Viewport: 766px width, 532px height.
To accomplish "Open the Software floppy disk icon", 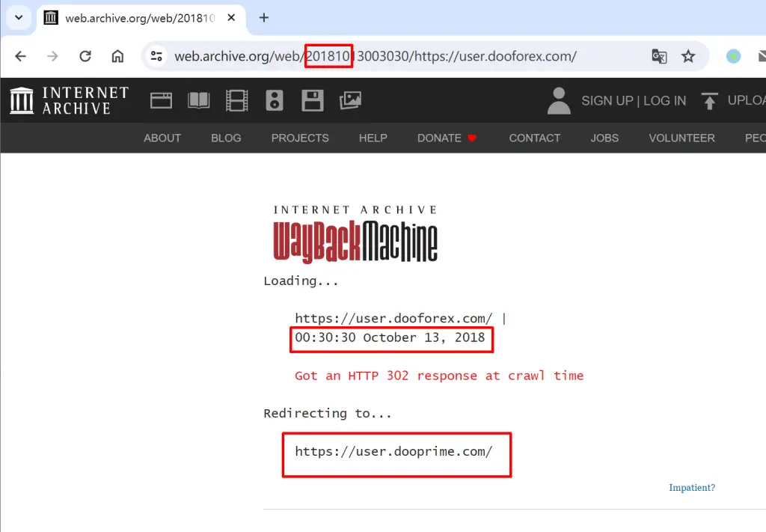I will (x=313, y=100).
